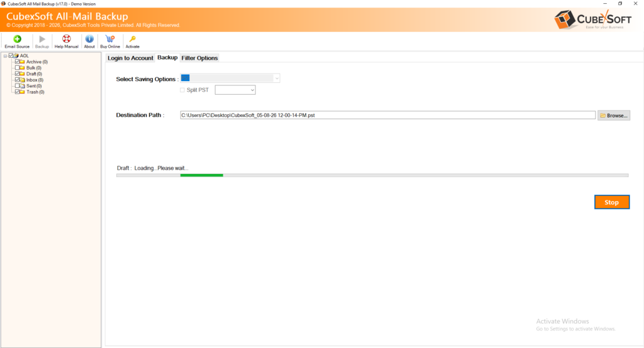This screenshot has height=348, width=644.
Task: Minimize the CubexSoft window
Action: (604, 3)
